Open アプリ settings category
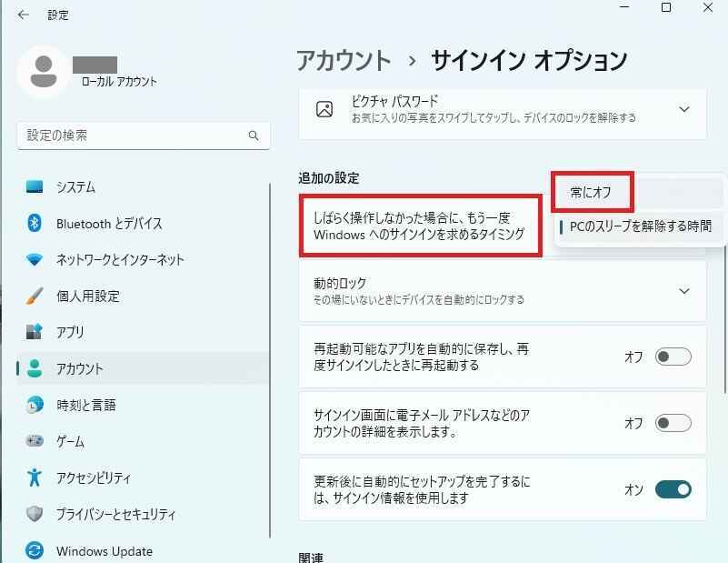The height and width of the screenshot is (563, 728). point(143,332)
